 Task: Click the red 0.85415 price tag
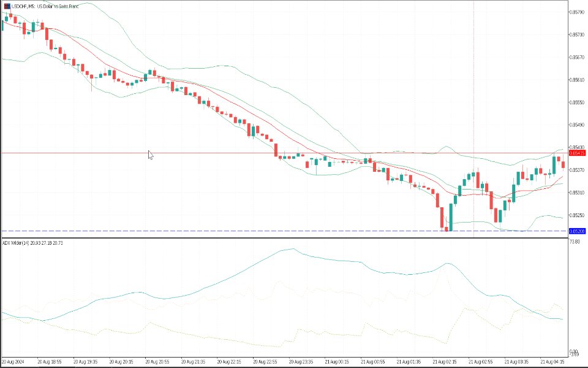point(577,153)
